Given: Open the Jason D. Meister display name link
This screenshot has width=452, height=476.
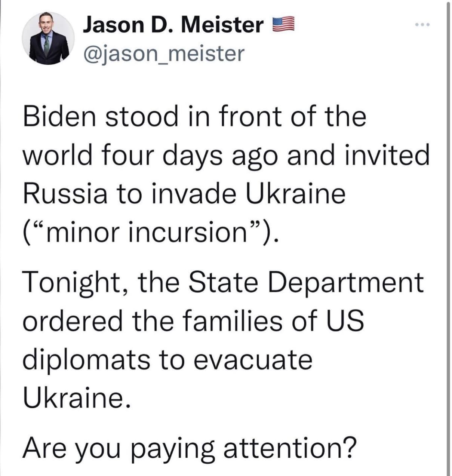Looking at the screenshot, I should (173, 25).
